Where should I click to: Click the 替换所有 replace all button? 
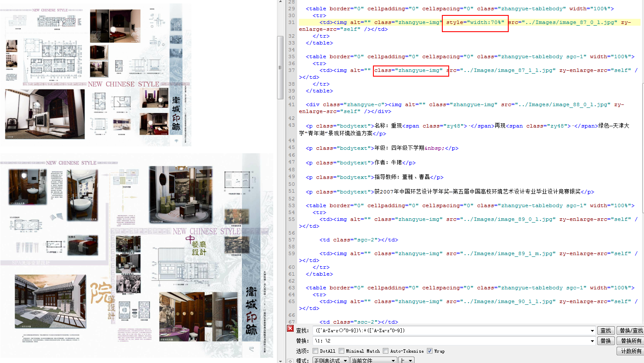point(631,341)
